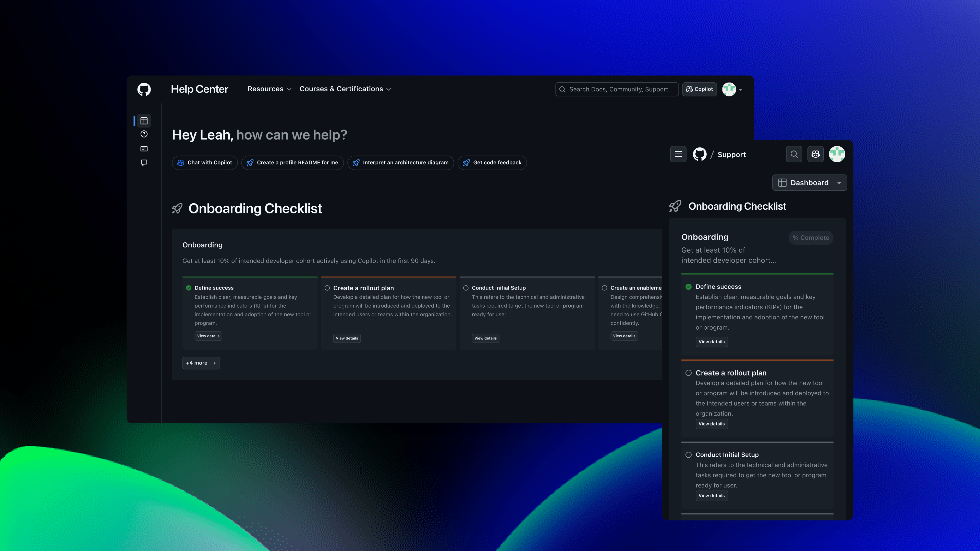The height and width of the screenshot is (551, 980).
Task: Select Get code feedback suggestion chip
Action: point(492,163)
